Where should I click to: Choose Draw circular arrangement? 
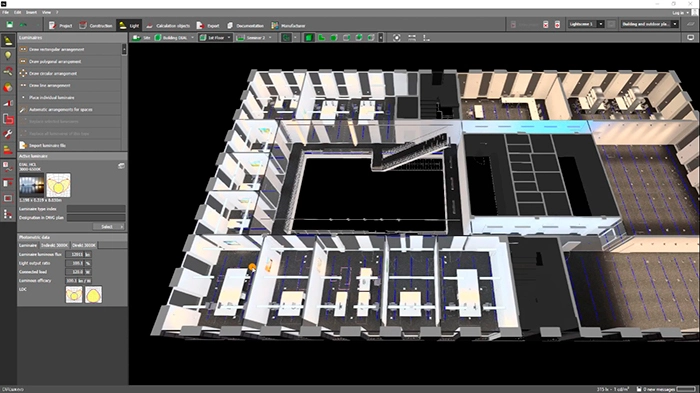tap(70, 74)
